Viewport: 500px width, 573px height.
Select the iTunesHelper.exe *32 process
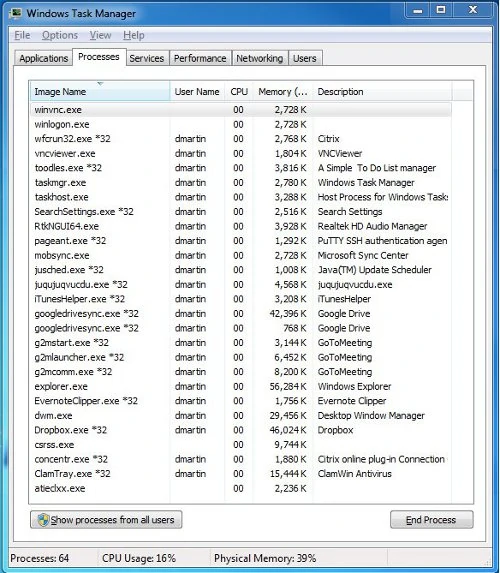(240, 299)
